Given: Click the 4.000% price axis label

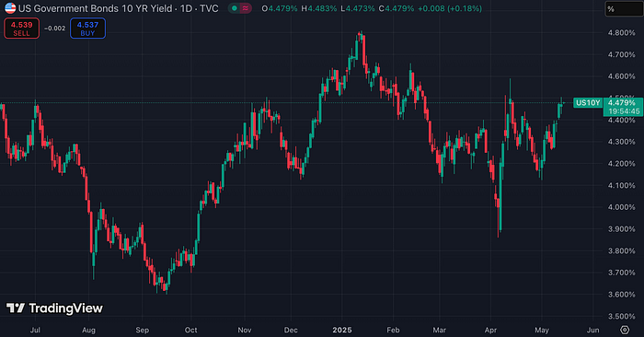Looking at the screenshot, I should 621,207.
